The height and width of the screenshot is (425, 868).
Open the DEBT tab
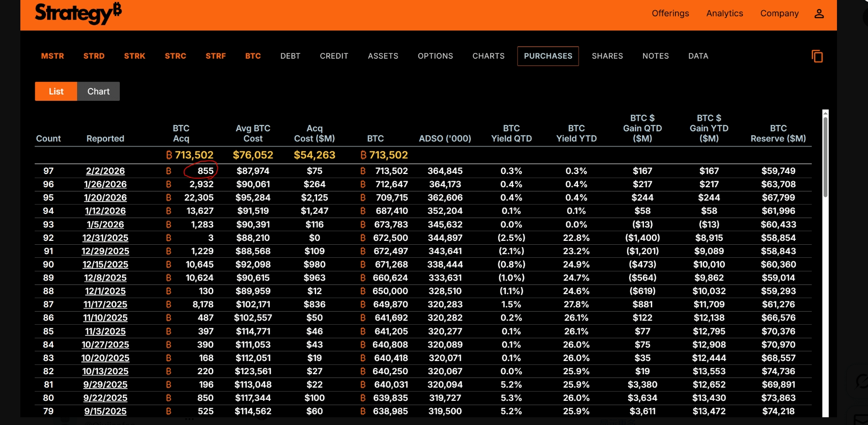[290, 56]
